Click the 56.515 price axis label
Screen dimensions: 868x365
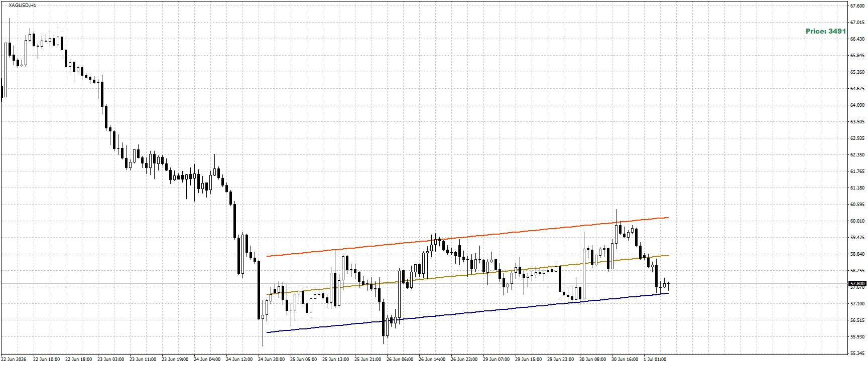click(857, 320)
